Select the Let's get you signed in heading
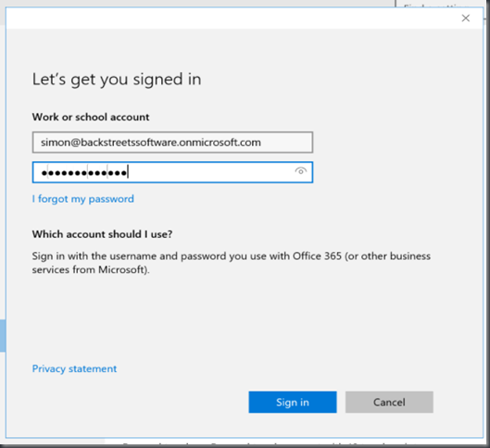 pyautogui.click(x=117, y=80)
